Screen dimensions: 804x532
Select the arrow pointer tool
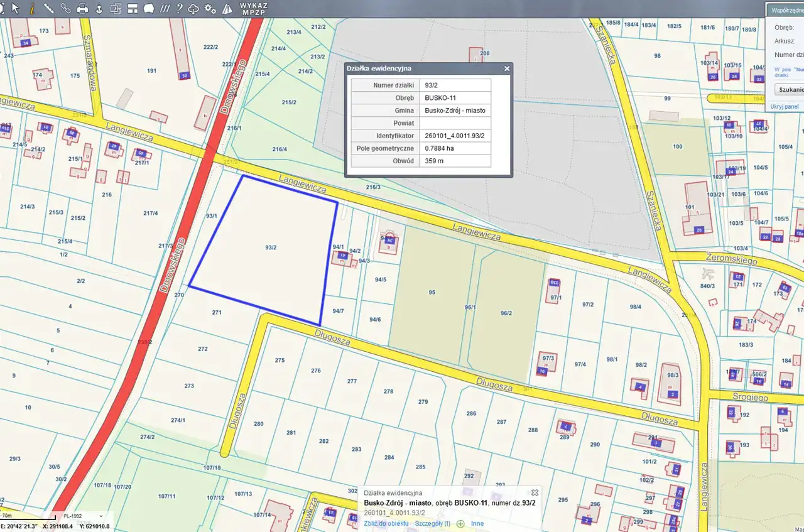pyautogui.click(x=15, y=8)
